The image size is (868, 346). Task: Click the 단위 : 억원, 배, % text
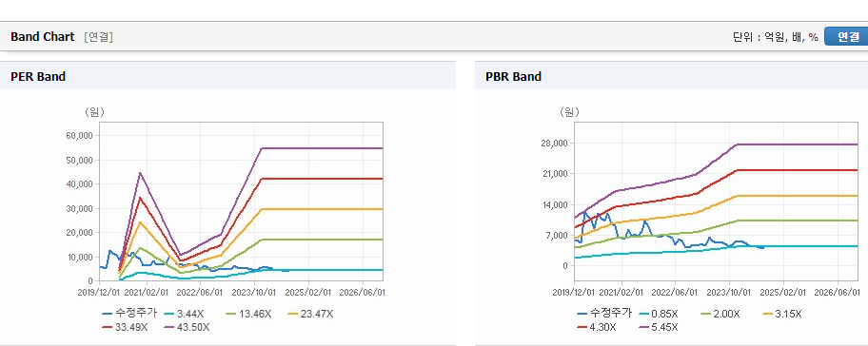775,37
